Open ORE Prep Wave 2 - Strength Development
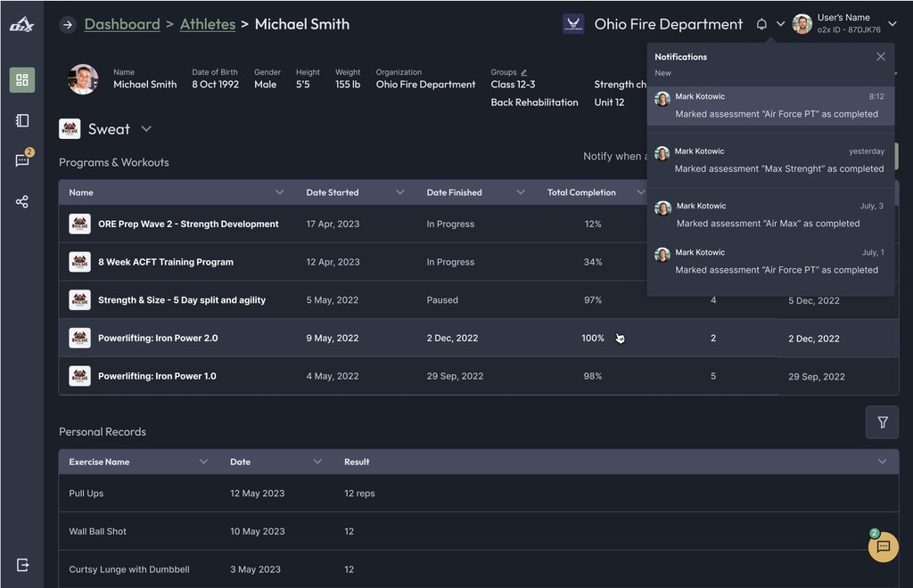This screenshot has height=588, width=913. 188,224
